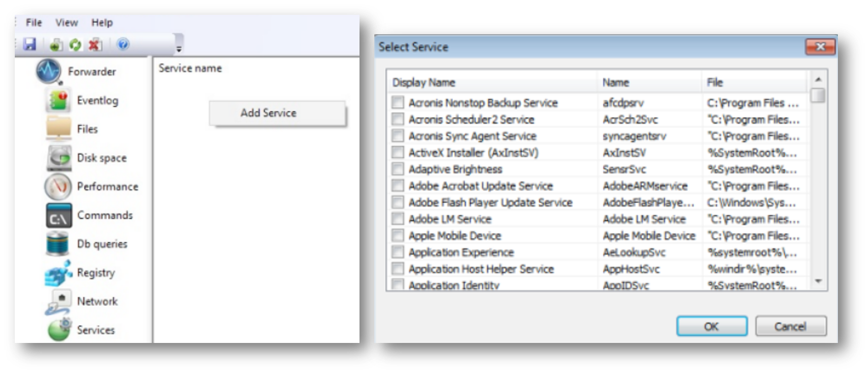Select the Commands console icon
Viewport: 868px width, 373px height.
[x=59, y=215]
